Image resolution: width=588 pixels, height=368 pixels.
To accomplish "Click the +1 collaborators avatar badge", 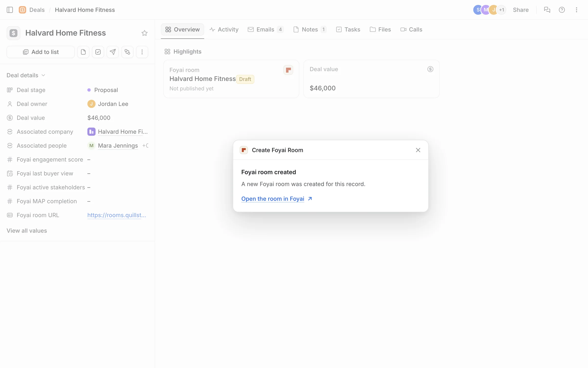I will 502,10.
